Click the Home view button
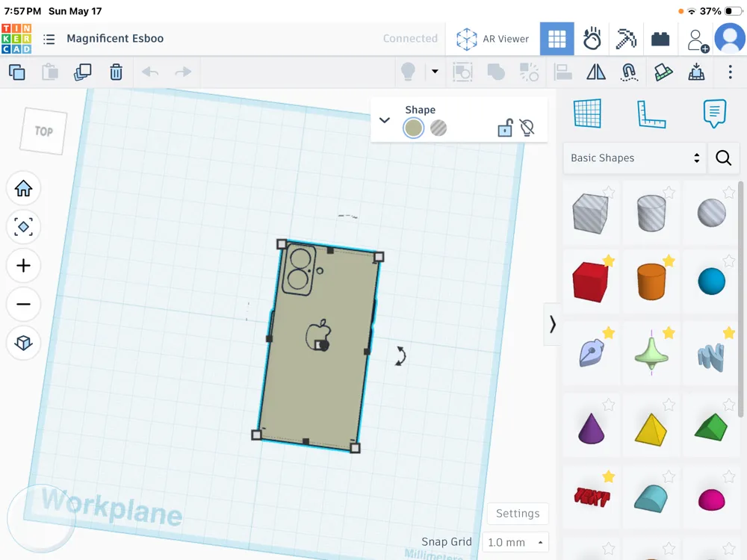The width and height of the screenshot is (747, 560). (23, 188)
